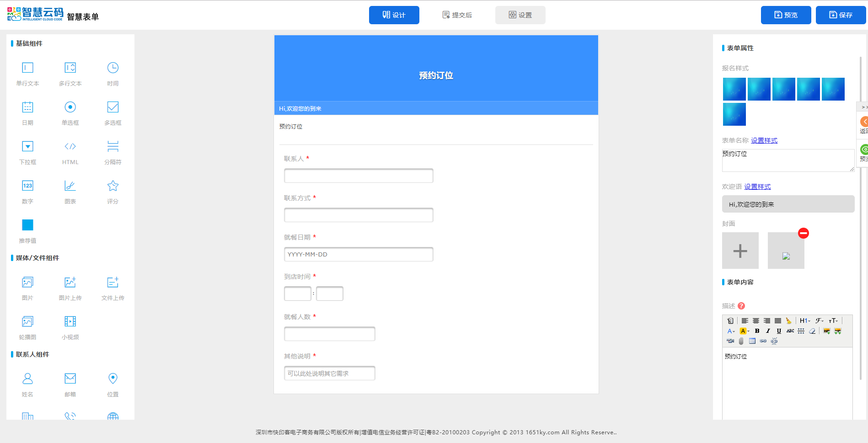Click the insert table icon in editor

pos(752,341)
